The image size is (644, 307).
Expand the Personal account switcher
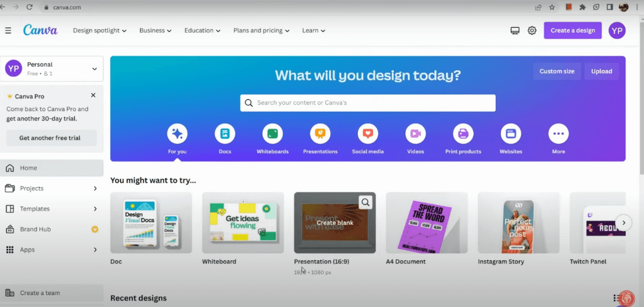[52, 69]
